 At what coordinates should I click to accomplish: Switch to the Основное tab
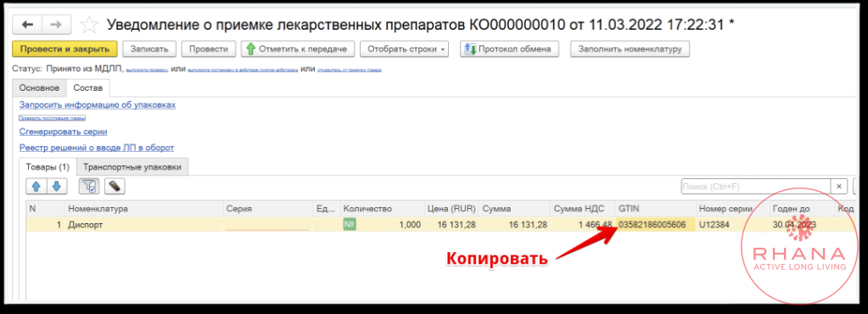[39, 88]
